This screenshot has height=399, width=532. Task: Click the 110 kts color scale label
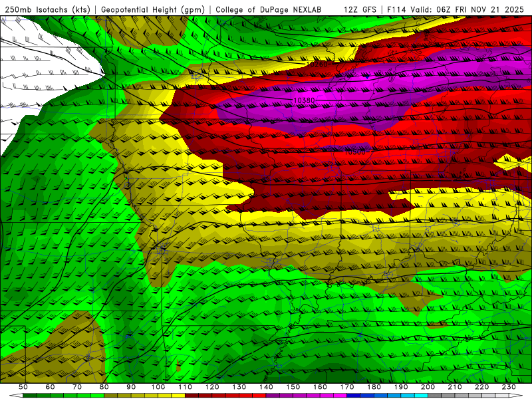(186, 387)
